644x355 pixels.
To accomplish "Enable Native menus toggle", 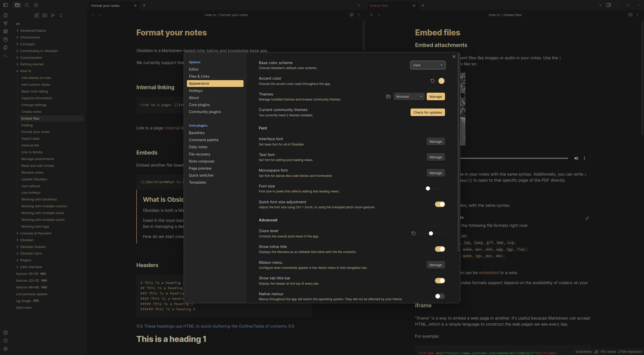I will 440,296.
